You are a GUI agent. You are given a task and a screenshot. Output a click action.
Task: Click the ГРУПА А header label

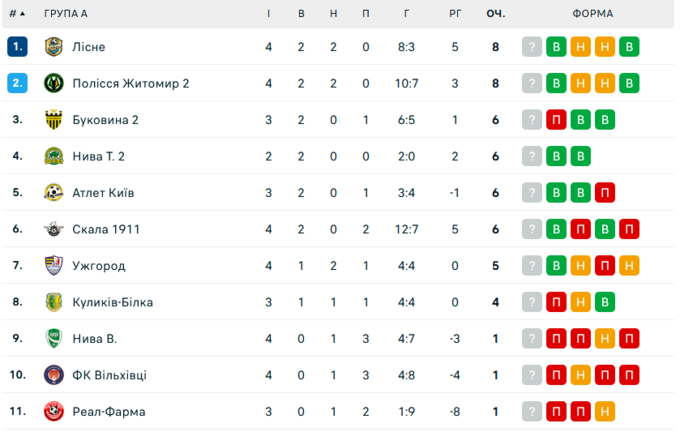pos(66,14)
